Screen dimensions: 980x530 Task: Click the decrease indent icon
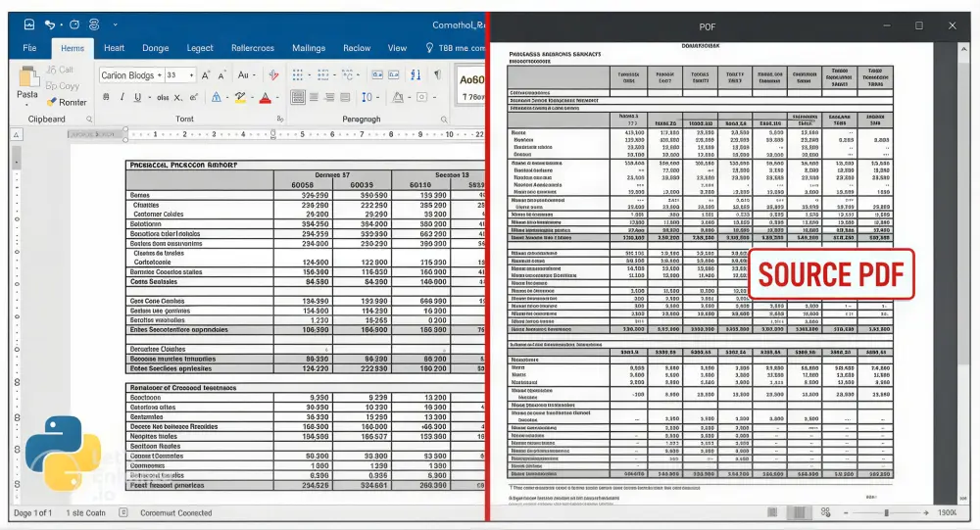click(x=377, y=75)
